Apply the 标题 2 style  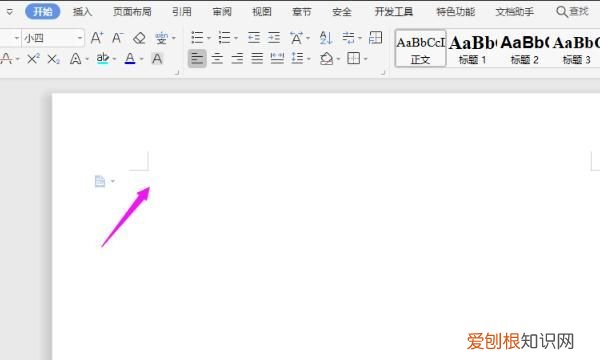[524, 49]
